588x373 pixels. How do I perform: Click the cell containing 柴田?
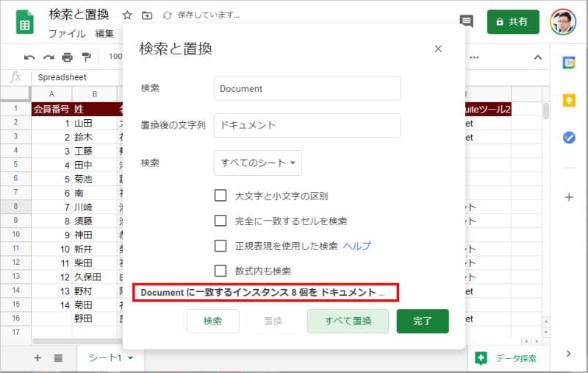click(95, 263)
